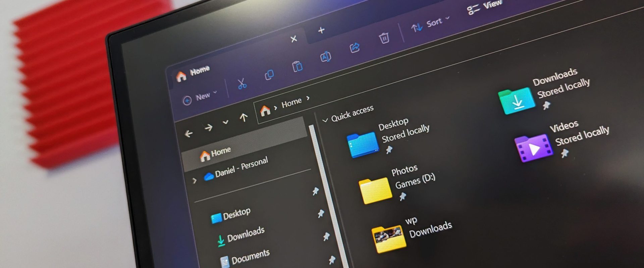The image size is (644, 268).
Task: Click the Share icon in toolbar
Action: [355, 48]
